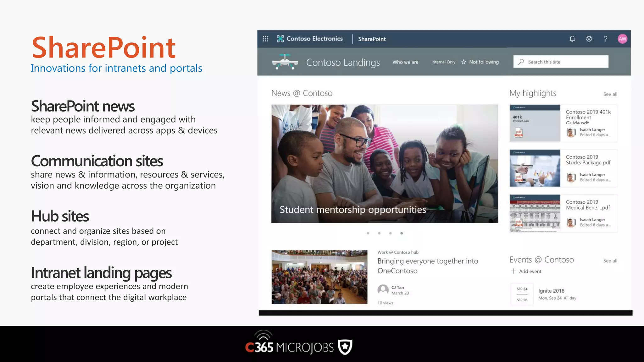This screenshot has height=362, width=644.
Task: Open the settings gear icon
Action: pos(589,39)
